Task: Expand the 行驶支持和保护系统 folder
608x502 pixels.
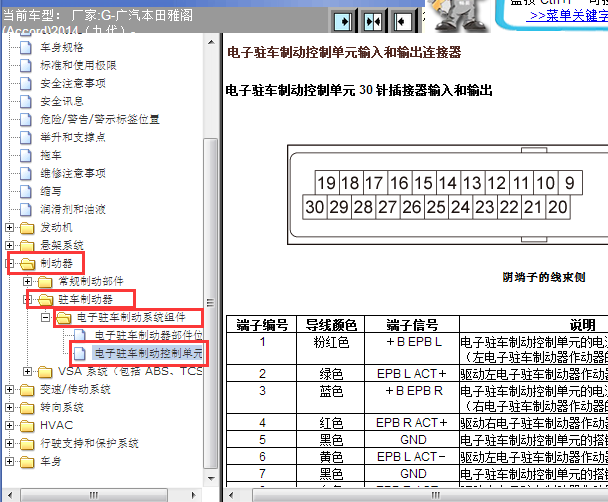Action: click(9, 443)
